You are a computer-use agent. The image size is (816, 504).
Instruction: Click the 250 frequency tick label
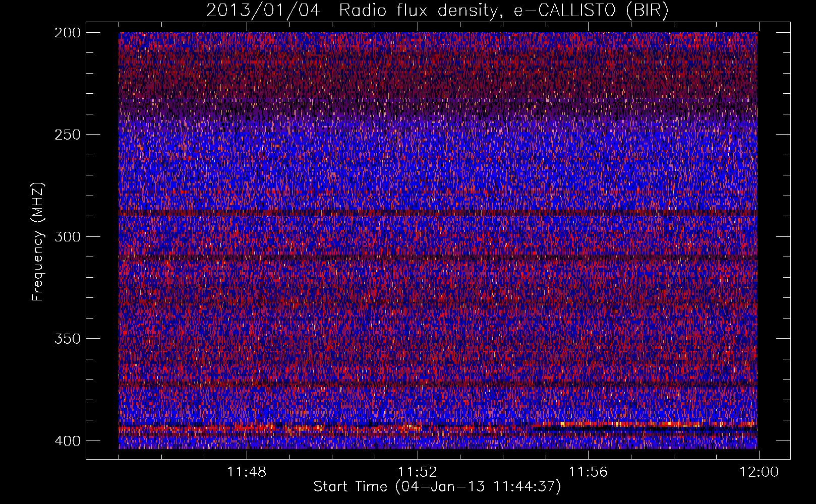(x=67, y=135)
